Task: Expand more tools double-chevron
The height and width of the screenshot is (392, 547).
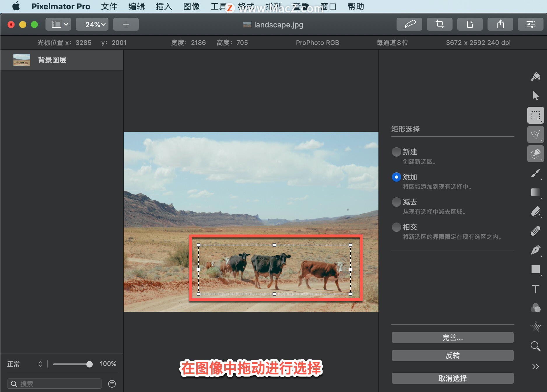Action: pyautogui.click(x=535, y=367)
